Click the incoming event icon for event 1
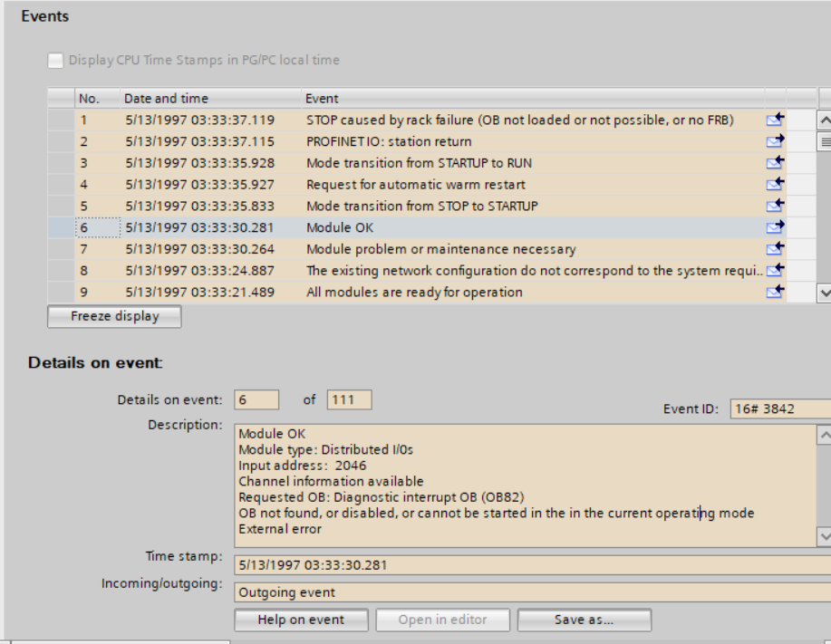 point(775,120)
